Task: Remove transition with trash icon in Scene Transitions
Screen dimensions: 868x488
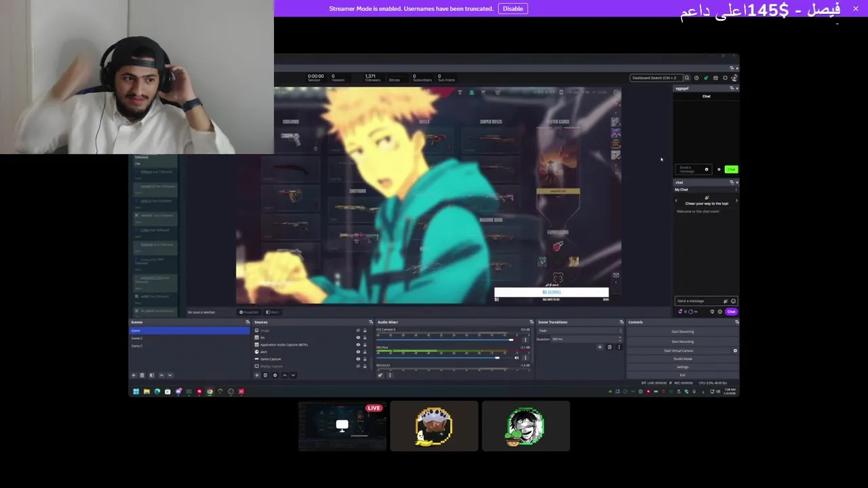Action: point(610,347)
